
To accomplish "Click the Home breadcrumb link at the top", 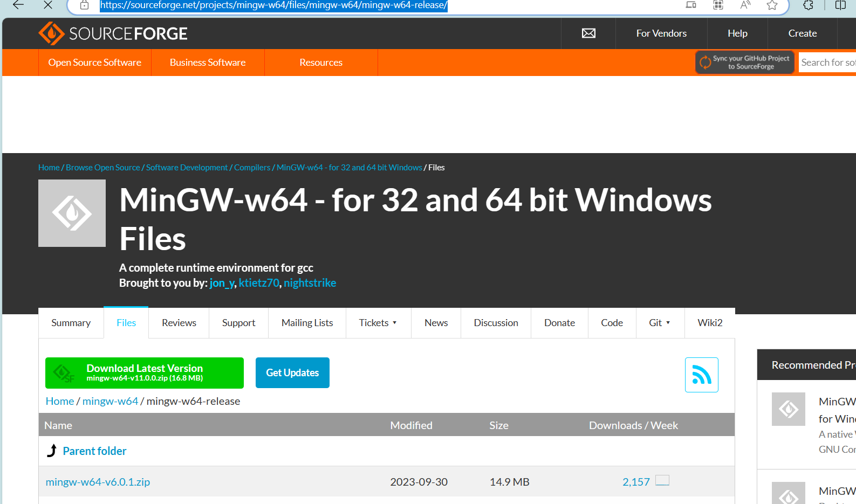I will (49, 168).
